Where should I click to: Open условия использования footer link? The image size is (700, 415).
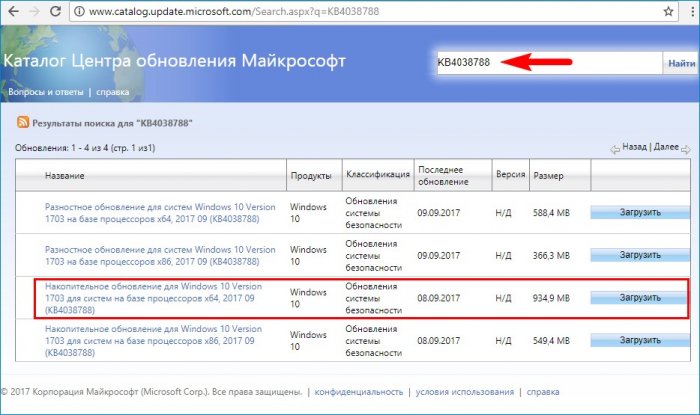pyautogui.click(x=465, y=392)
